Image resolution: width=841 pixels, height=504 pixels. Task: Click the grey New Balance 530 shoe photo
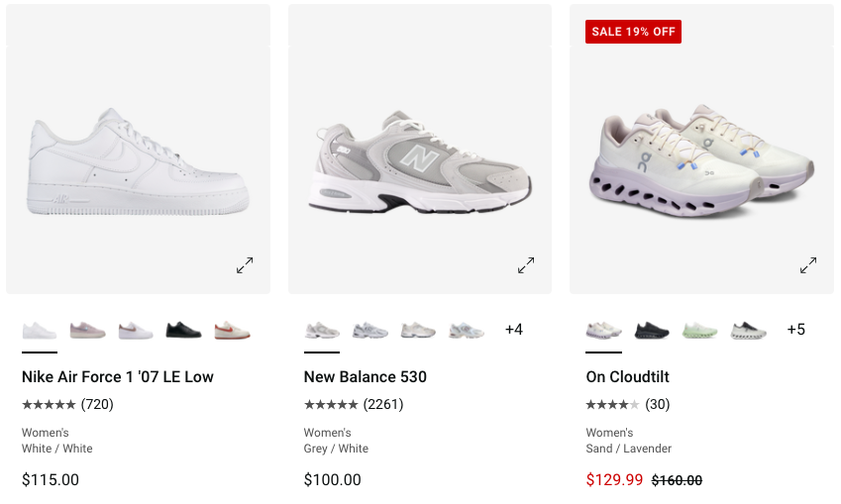point(420,163)
